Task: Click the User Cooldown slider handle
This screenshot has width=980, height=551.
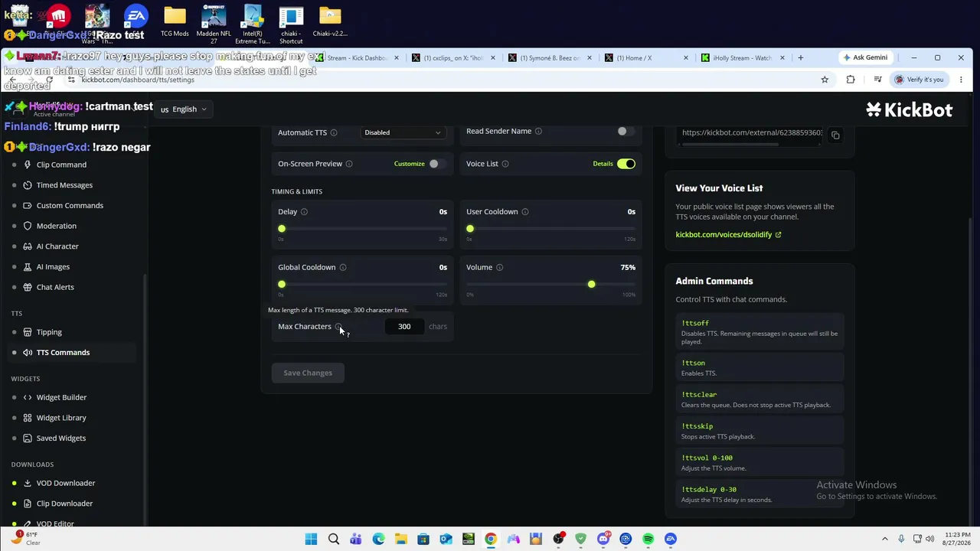Action: (x=470, y=229)
